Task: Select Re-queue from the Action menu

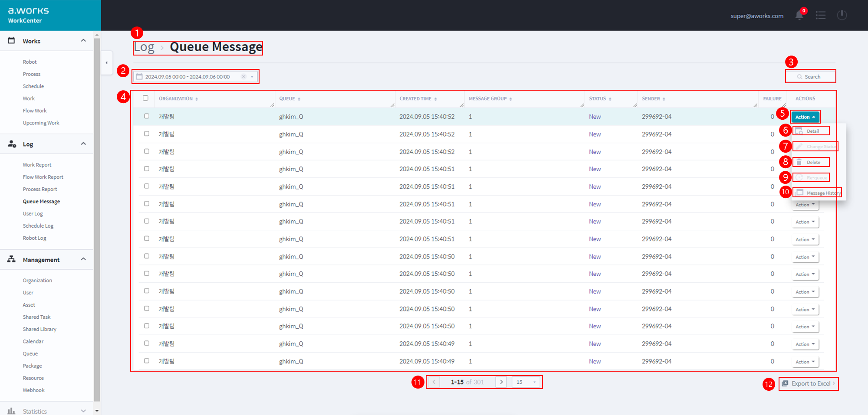Action: pyautogui.click(x=811, y=177)
